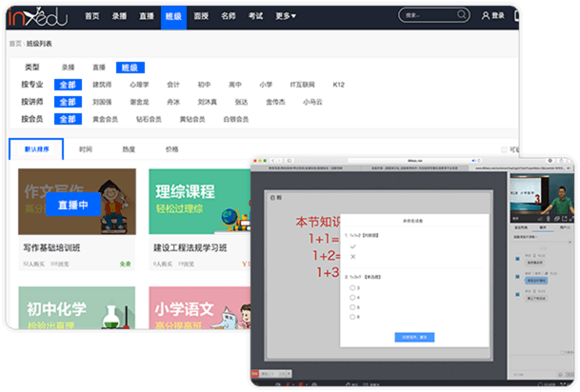
Task: Click the 登录 link
Action: [498, 15]
